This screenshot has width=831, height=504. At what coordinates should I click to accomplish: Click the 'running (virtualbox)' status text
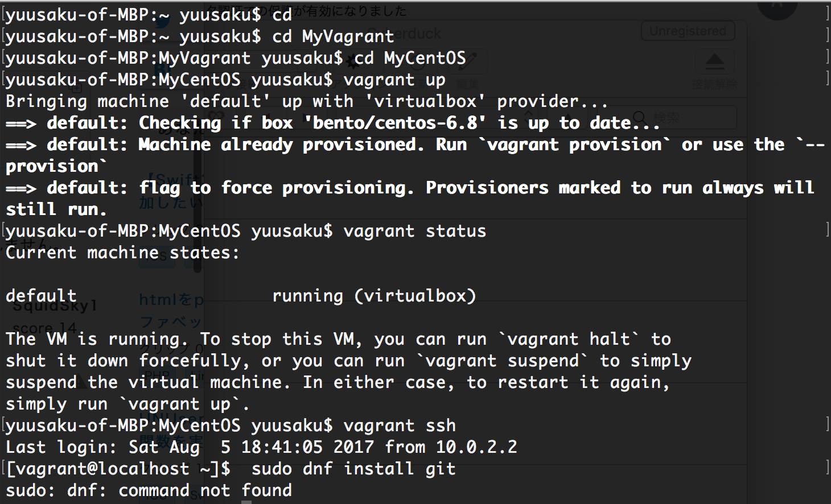[374, 296]
